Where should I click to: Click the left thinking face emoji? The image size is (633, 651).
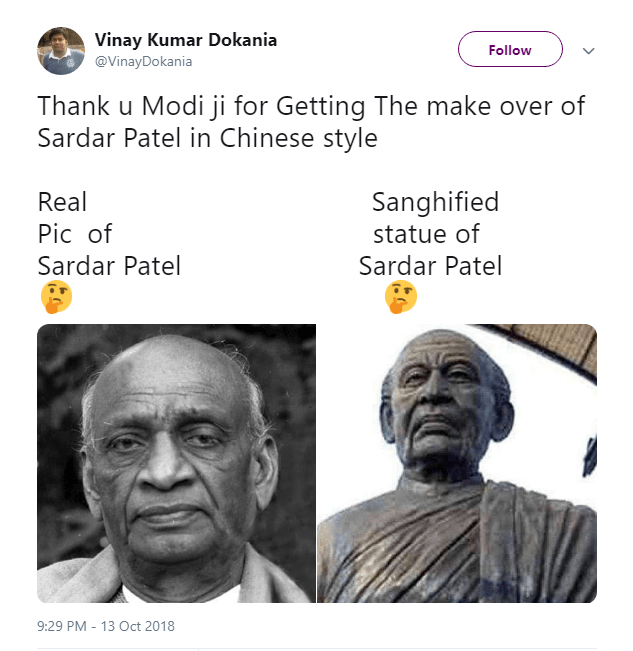click(x=56, y=297)
